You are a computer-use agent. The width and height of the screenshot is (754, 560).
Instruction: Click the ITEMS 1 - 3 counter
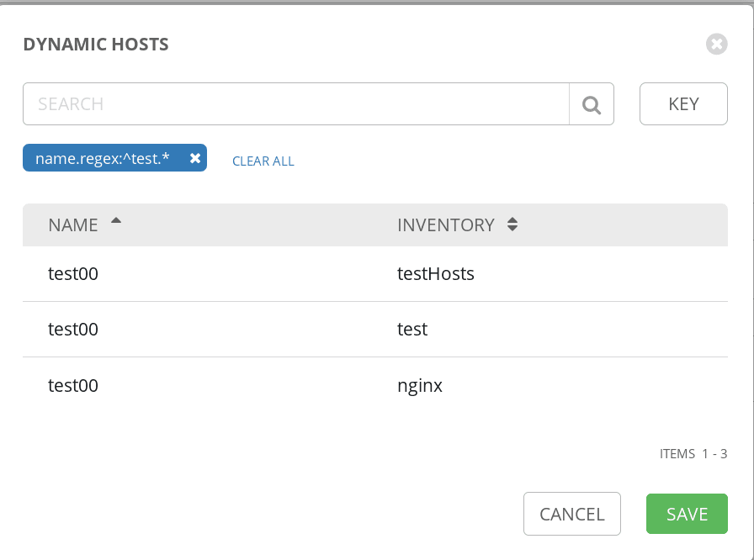point(693,454)
